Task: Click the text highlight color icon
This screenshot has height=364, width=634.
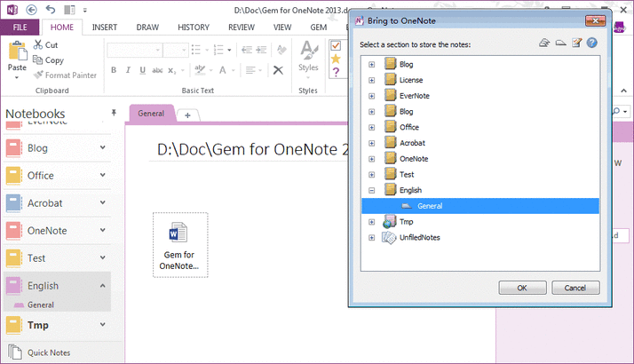Action: tap(200, 70)
